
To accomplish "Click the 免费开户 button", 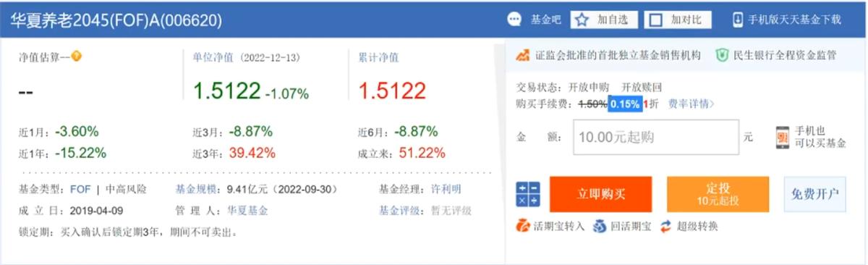I will click(x=814, y=194).
